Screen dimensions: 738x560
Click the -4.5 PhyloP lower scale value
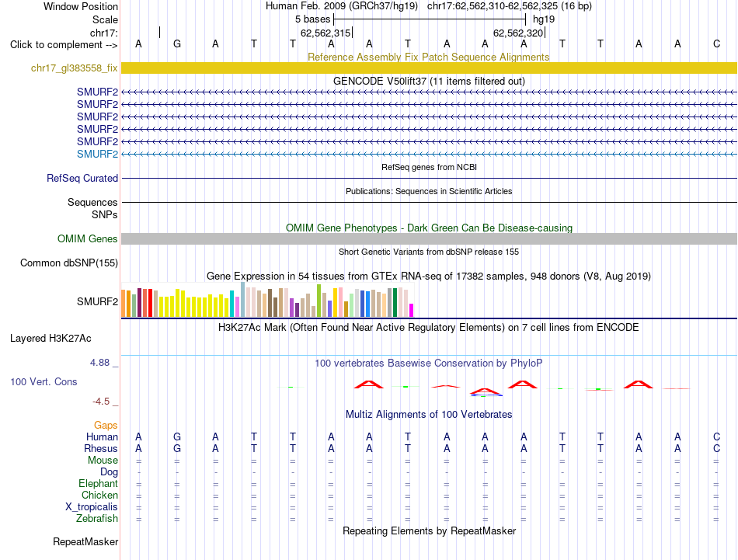click(x=101, y=402)
